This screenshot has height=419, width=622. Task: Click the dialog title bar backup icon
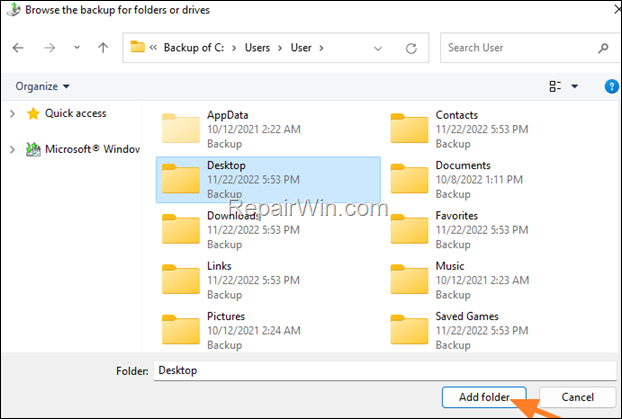pos(13,10)
